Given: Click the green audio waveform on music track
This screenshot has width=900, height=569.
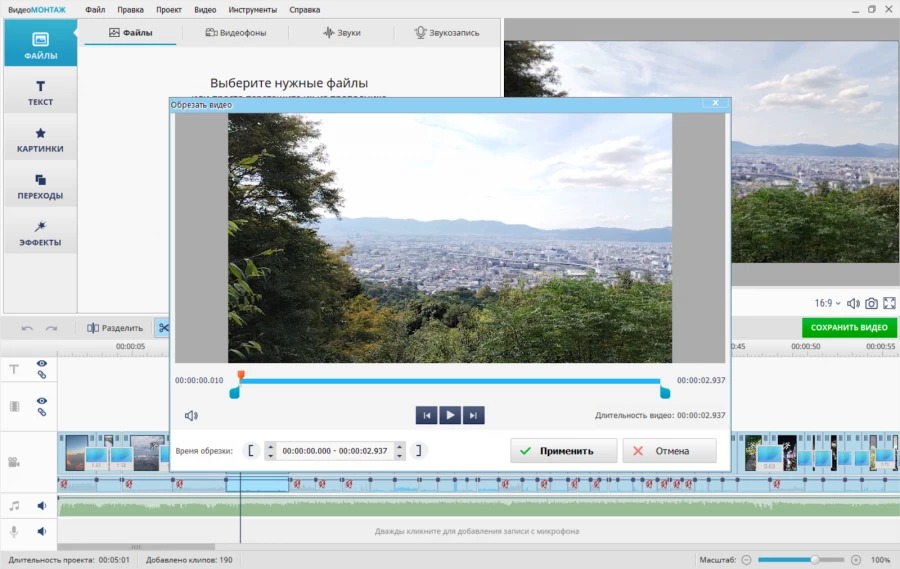Looking at the screenshot, I should pos(478,507).
